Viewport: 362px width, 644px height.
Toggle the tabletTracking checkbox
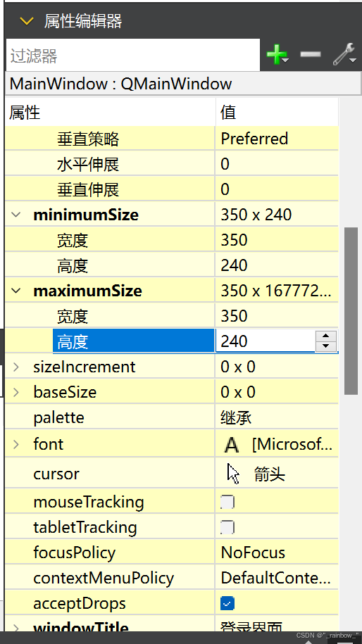click(x=227, y=527)
